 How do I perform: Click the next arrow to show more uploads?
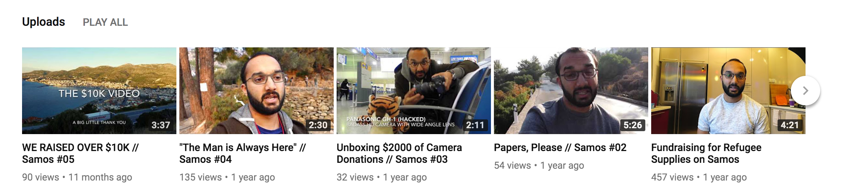(x=805, y=91)
